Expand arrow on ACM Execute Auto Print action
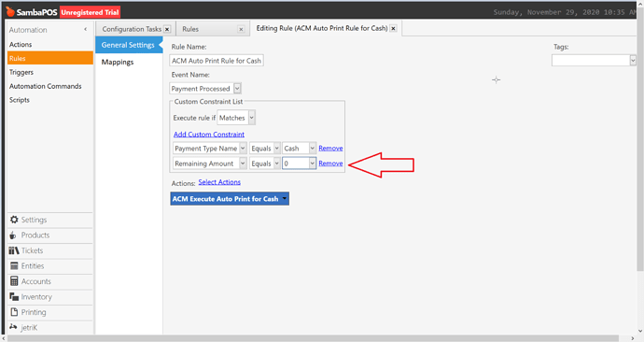644x342 pixels. pyautogui.click(x=285, y=198)
